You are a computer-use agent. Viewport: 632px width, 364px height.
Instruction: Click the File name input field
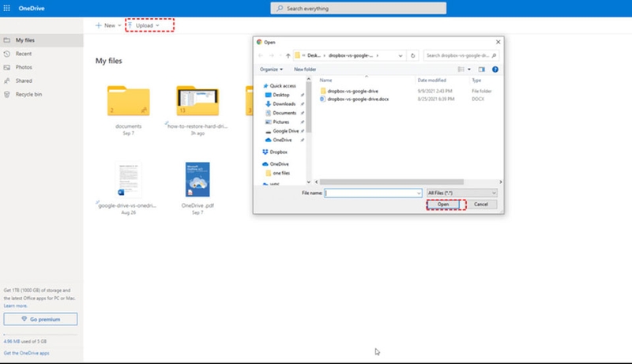click(x=373, y=193)
